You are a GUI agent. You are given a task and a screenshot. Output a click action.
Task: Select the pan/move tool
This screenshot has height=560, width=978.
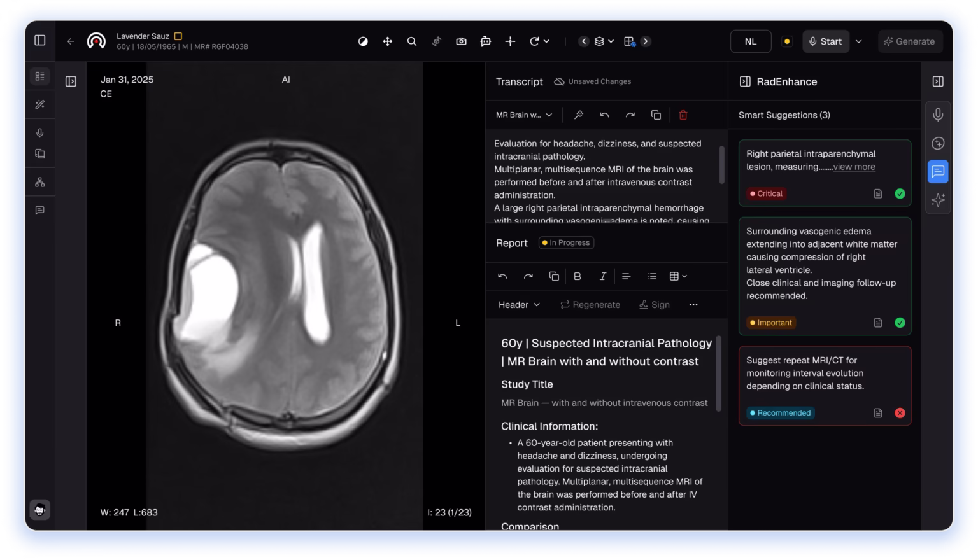(387, 41)
